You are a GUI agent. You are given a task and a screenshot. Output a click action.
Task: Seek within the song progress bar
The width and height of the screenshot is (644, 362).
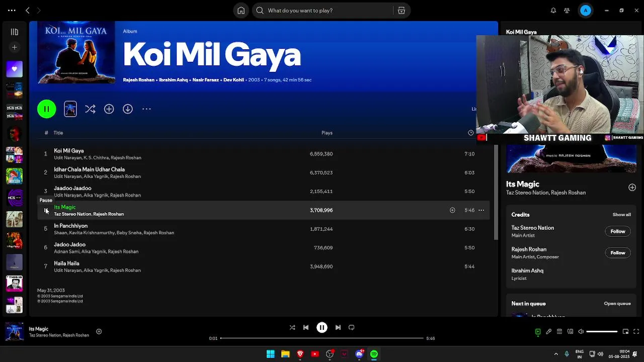[x=322, y=338]
